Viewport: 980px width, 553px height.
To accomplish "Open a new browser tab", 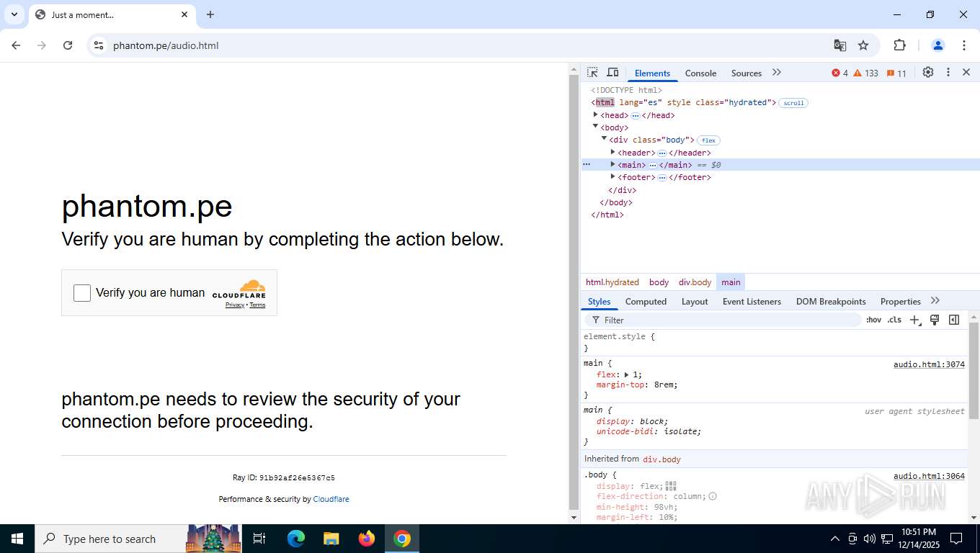I will (210, 14).
